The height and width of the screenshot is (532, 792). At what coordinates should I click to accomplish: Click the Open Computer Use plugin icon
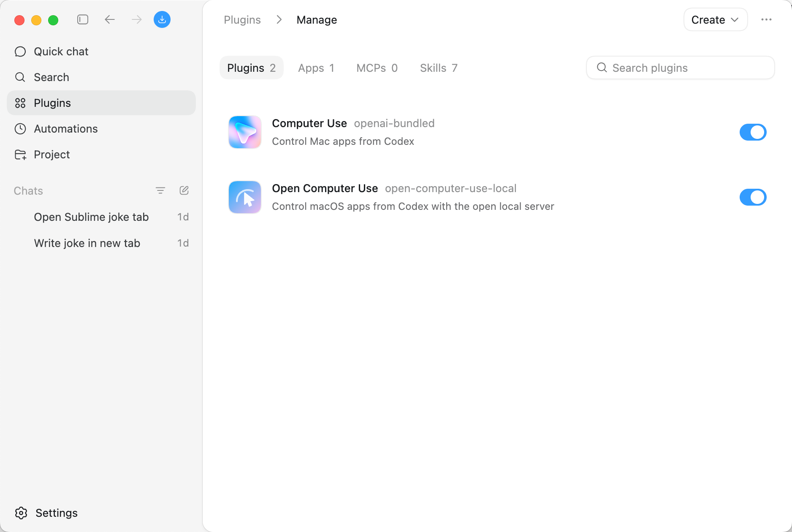tap(245, 197)
